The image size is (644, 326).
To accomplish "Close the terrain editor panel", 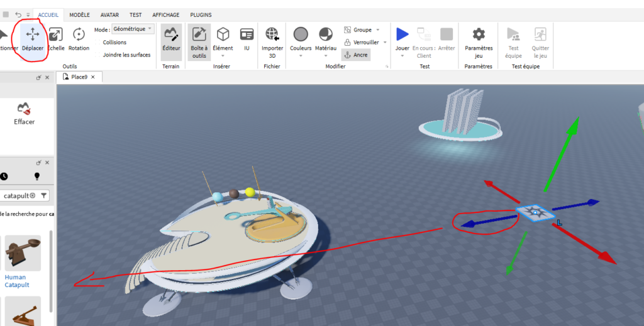I will tap(47, 77).
